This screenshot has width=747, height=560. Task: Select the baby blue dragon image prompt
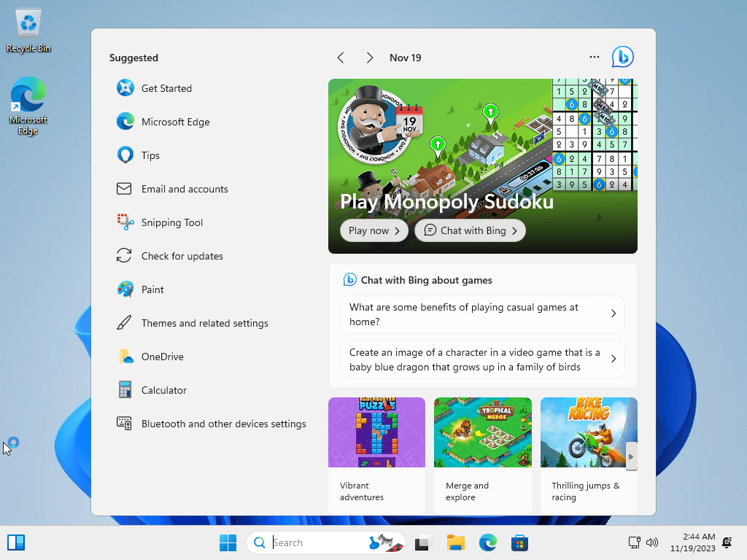(483, 359)
